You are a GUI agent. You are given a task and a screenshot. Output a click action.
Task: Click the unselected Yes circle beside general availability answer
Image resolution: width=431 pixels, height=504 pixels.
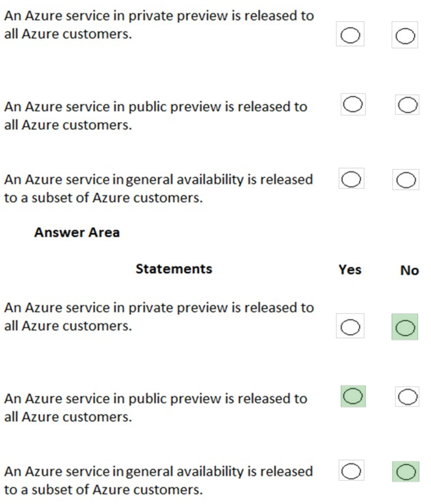(351, 470)
